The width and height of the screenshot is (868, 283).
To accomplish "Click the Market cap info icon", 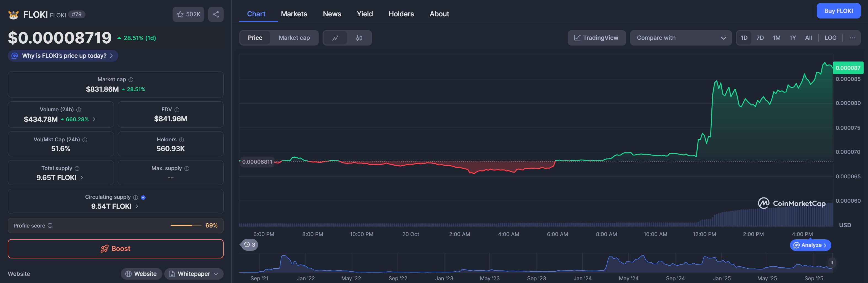I will coord(131,79).
